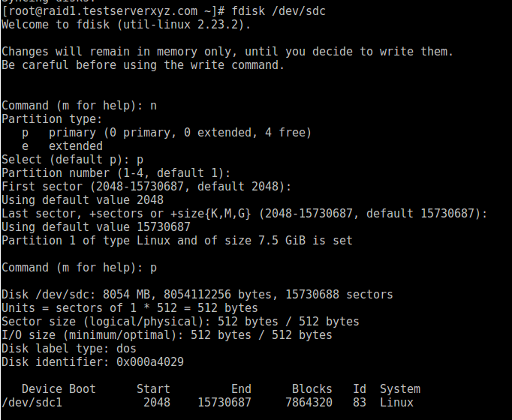Click the 'Disk label type: dos' line
This screenshot has height=420, width=512.
(69, 349)
